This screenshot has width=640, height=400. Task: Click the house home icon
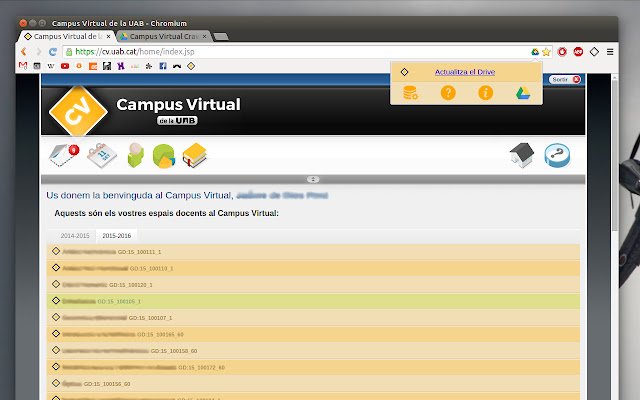[522, 155]
